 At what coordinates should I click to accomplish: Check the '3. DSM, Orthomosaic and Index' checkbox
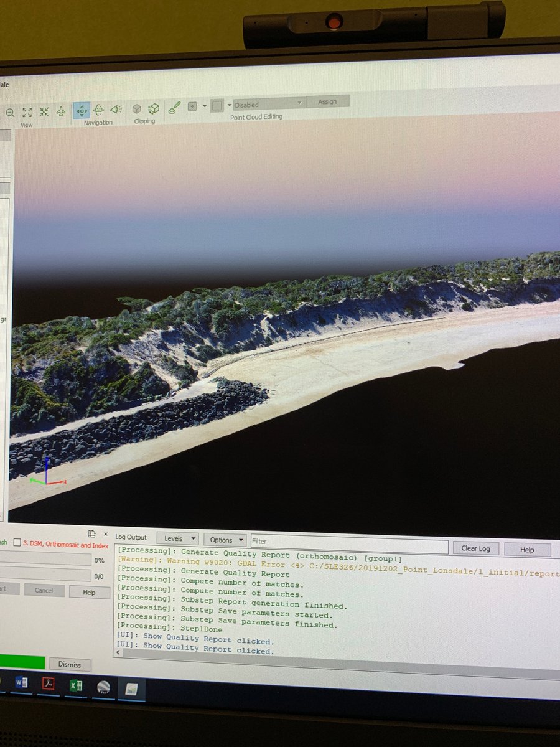tap(17, 543)
